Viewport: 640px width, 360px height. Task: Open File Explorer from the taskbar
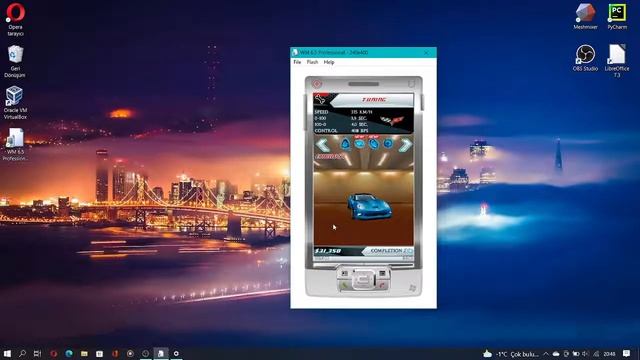coord(84,353)
